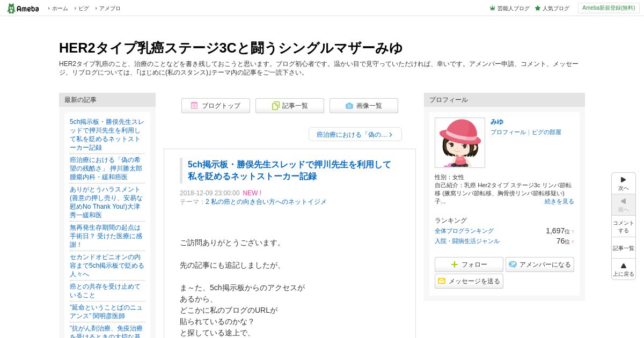Open みゆ profile name link

pos(497,122)
